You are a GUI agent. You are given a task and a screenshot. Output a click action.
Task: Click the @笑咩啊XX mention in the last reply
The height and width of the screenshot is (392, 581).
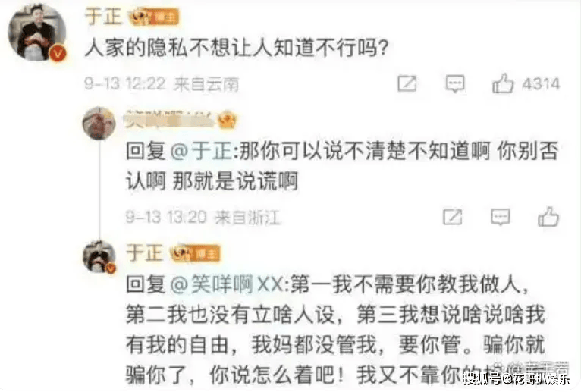pyautogui.click(x=228, y=285)
